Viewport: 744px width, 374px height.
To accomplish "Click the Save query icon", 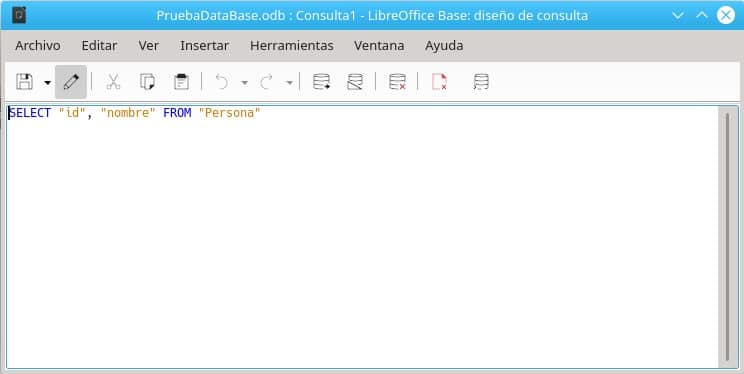I will (24, 82).
